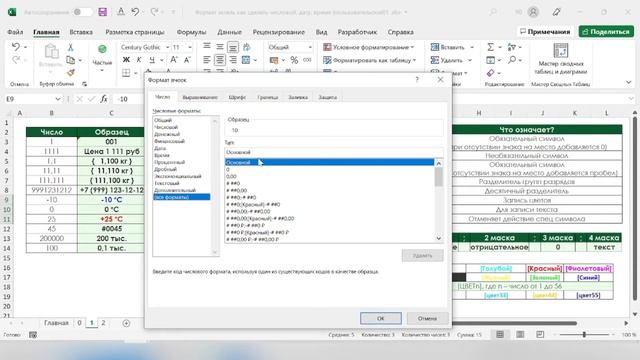Click the Тип format code input field
Image resolution: width=640 pixels, height=360 pixels.
[334, 152]
